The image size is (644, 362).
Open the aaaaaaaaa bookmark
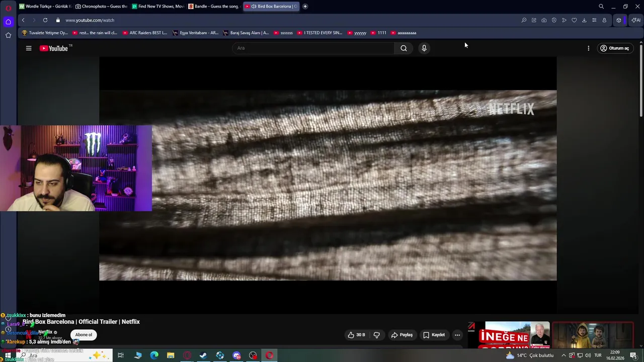coord(404,33)
